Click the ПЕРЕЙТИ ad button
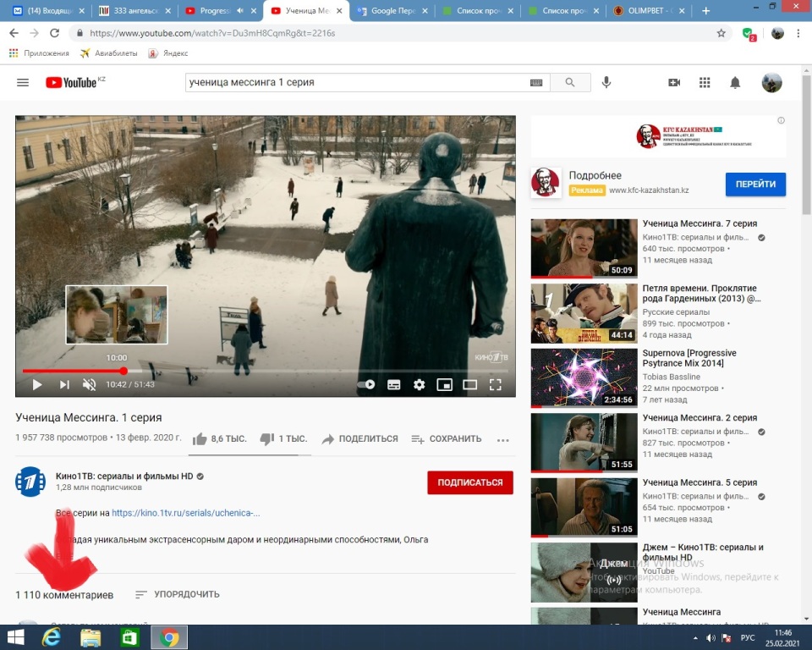 [x=755, y=184]
